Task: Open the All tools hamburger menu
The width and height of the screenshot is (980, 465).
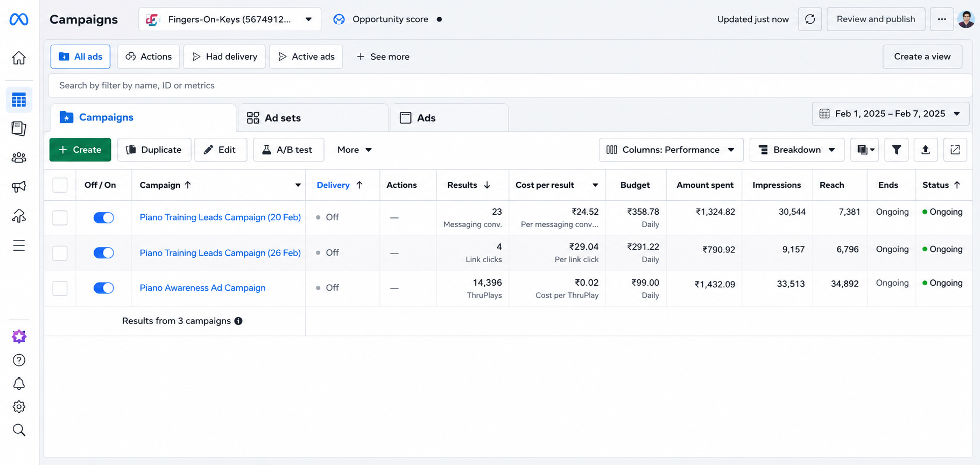Action: tap(19, 245)
